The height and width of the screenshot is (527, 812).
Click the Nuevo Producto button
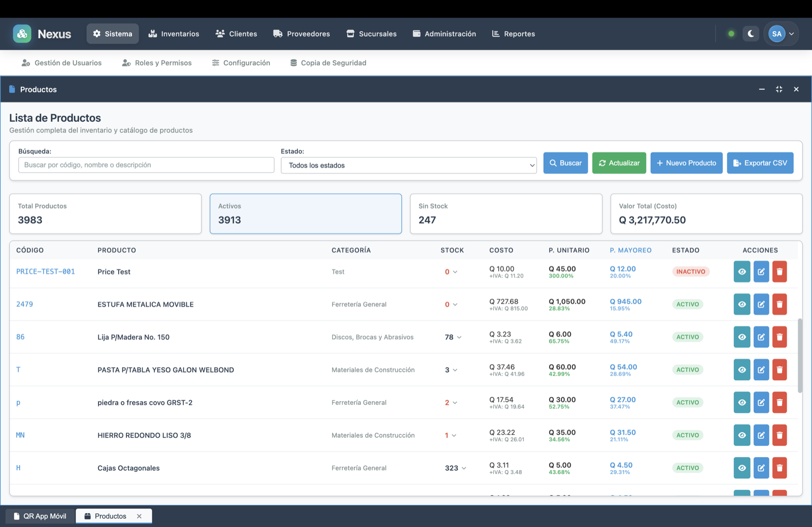click(x=686, y=163)
